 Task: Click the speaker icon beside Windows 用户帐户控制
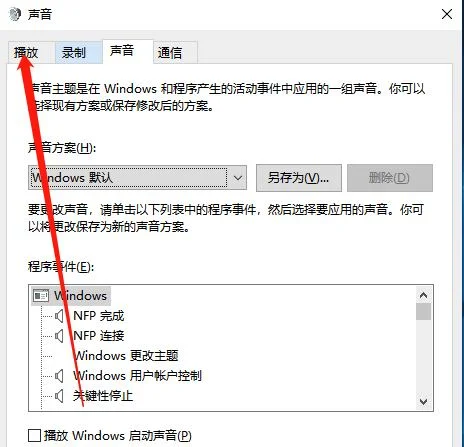pyautogui.click(x=59, y=376)
